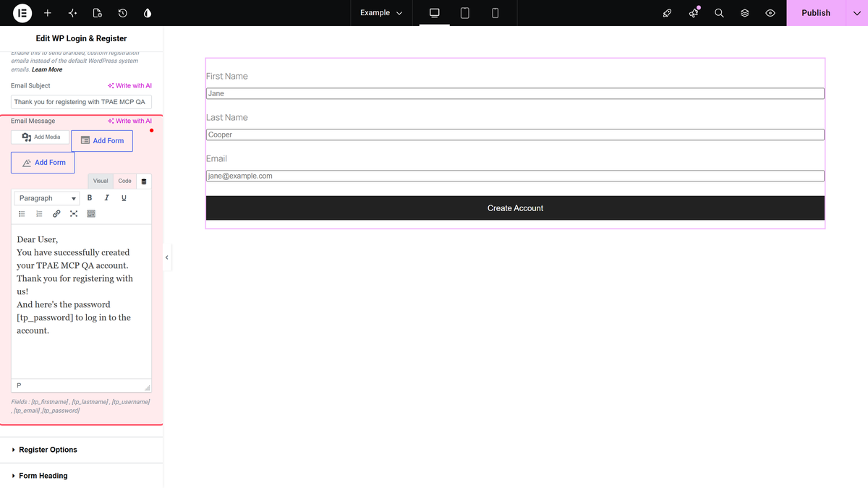Click the Preview Changes eye icon
The image size is (868, 488).
(770, 13)
